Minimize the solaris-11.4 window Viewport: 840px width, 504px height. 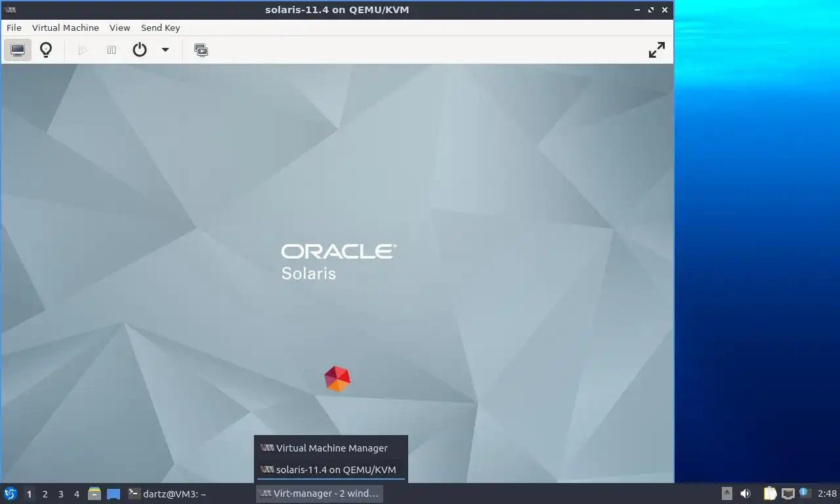point(637,10)
